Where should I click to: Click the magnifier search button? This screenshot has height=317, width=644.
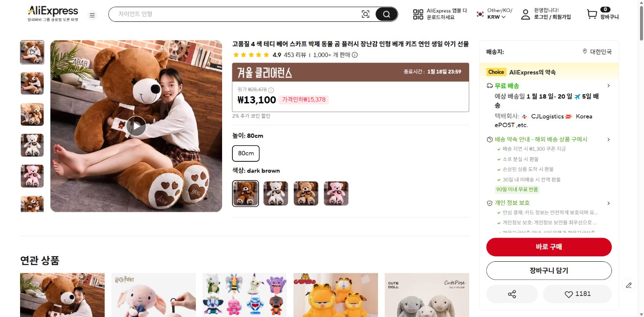pyautogui.click(x=386, y=14)
